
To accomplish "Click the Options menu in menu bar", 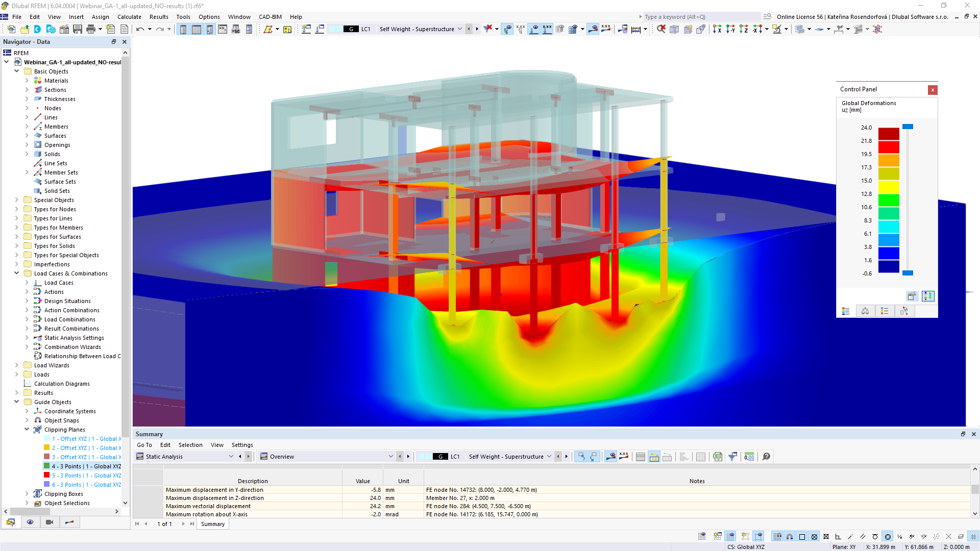I will pos(209,16).
